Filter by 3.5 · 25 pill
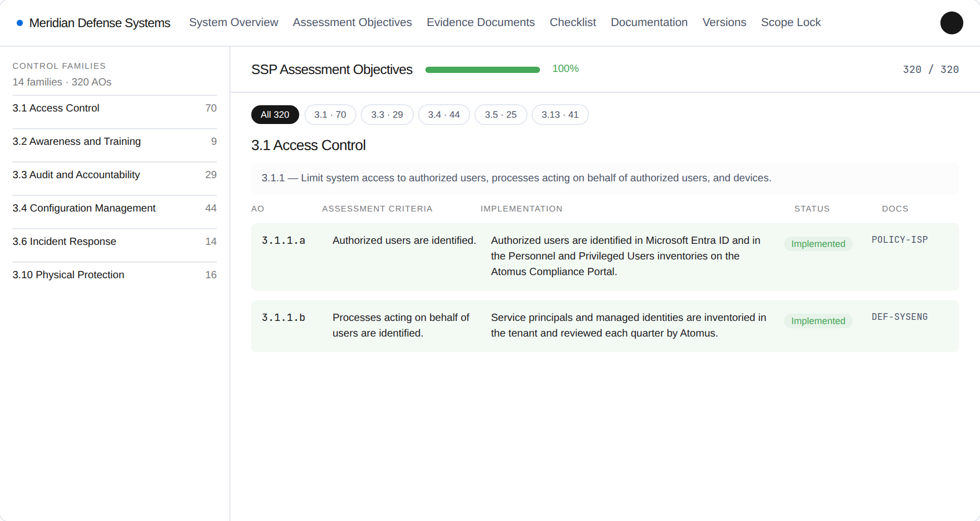980x521 pixels. (x=500, y=115)
